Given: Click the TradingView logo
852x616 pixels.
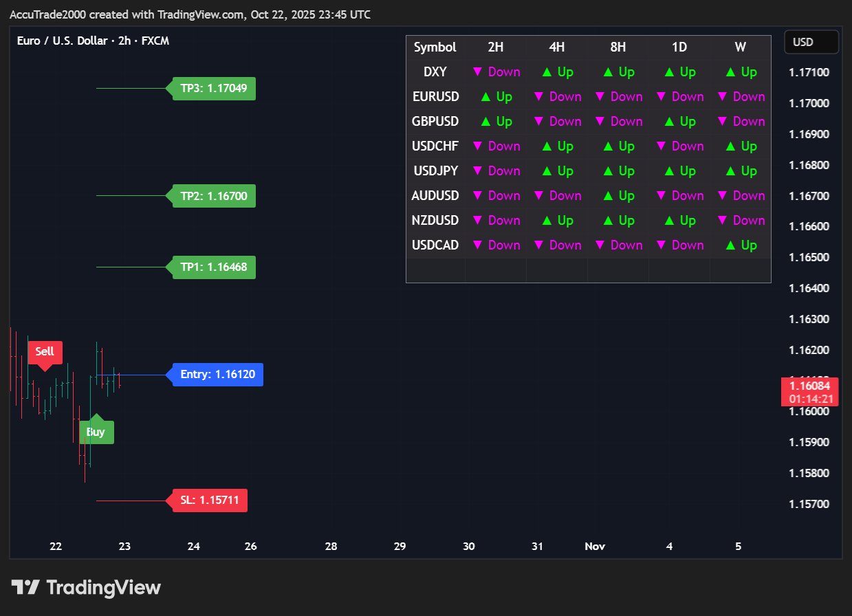Looking at the screenshot, I should tap(86, 588).
